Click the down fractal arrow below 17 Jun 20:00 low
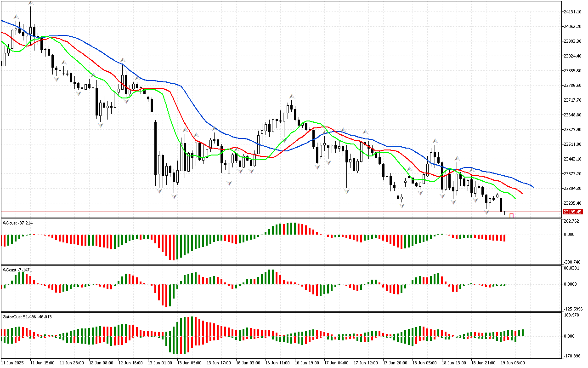This screenshot has width=588, height=368. (401, 205)
